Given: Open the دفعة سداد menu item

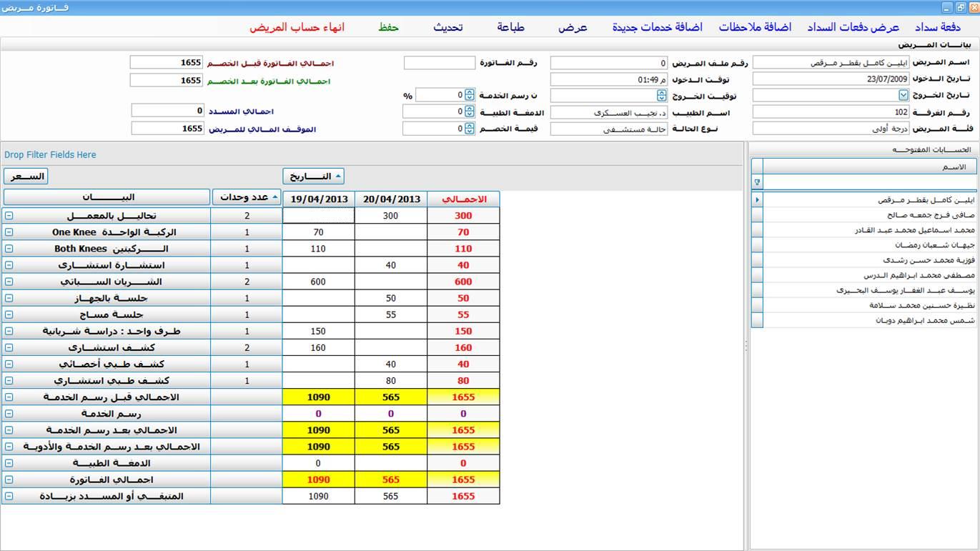Looking at the screenshot, I should 938,27.
